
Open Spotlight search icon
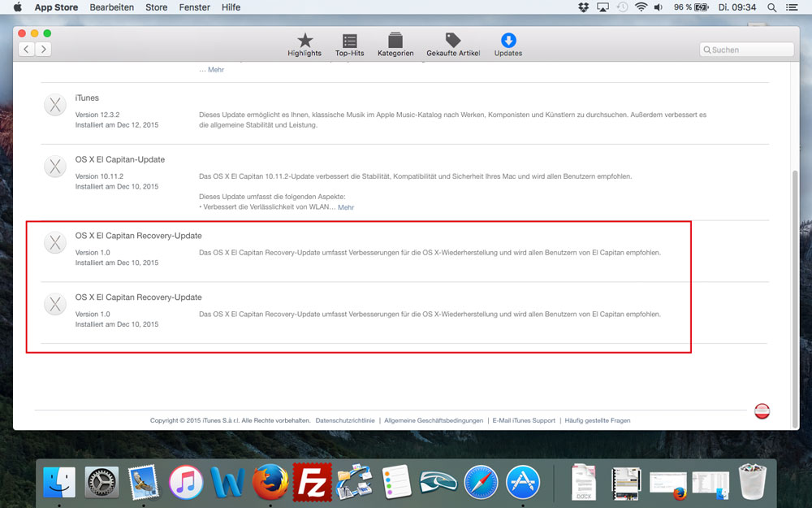(771, 7)
